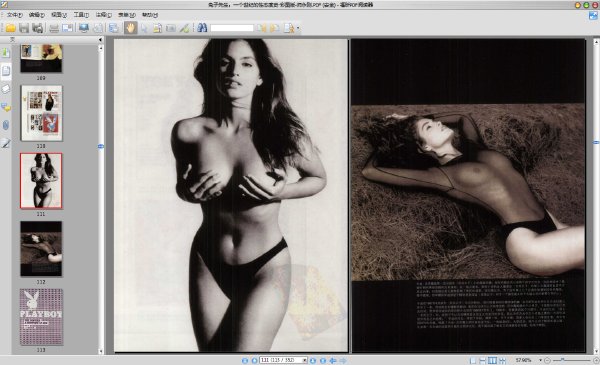Select the Hand tool
This screenshot has width=600, height=365.
coord(130,28)
